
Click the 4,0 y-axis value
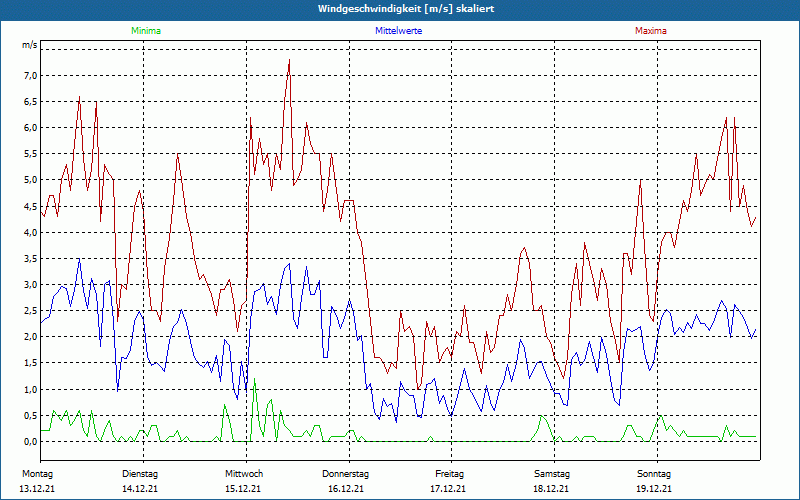point(31,232)
